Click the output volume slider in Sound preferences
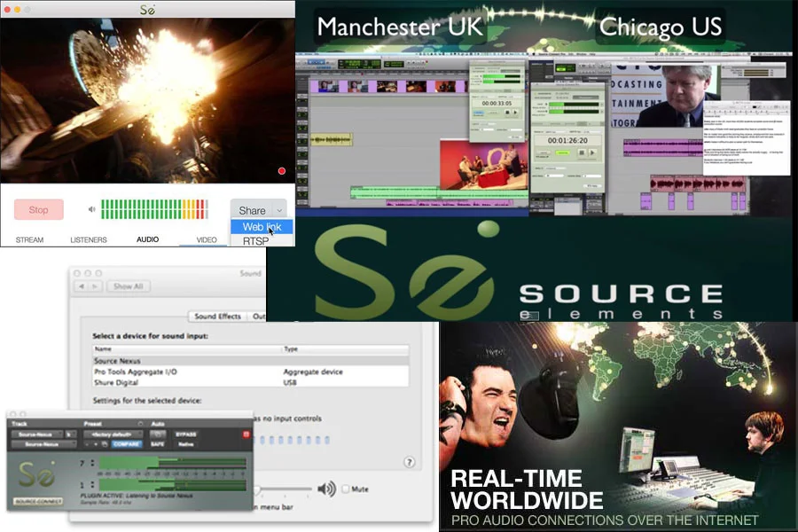This screenshot has height=532, width=798. coord(283,489)
